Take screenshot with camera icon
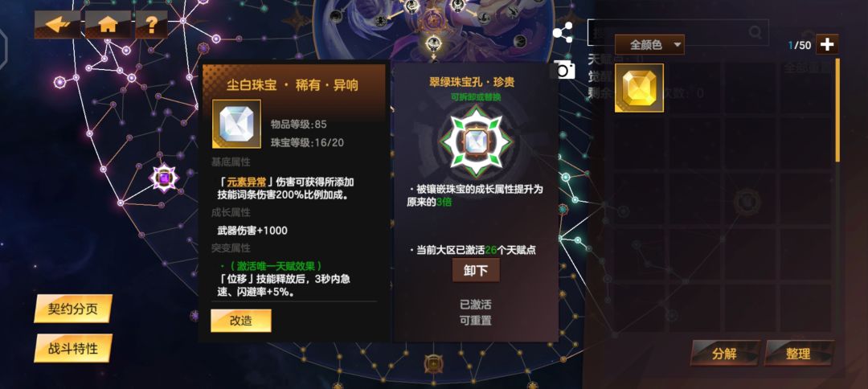 click(564, 70)
